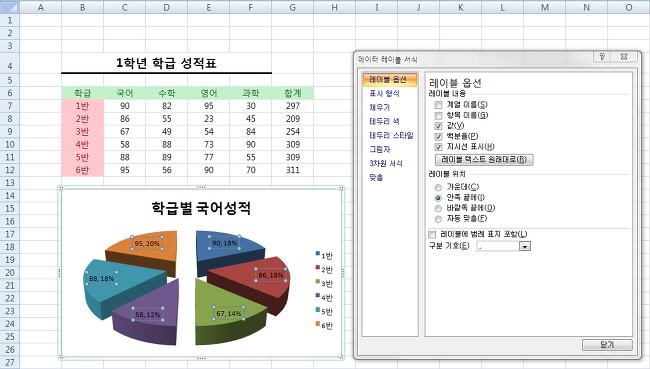
Task: Select the 3반 cell in the table
Action: (82, 131)
